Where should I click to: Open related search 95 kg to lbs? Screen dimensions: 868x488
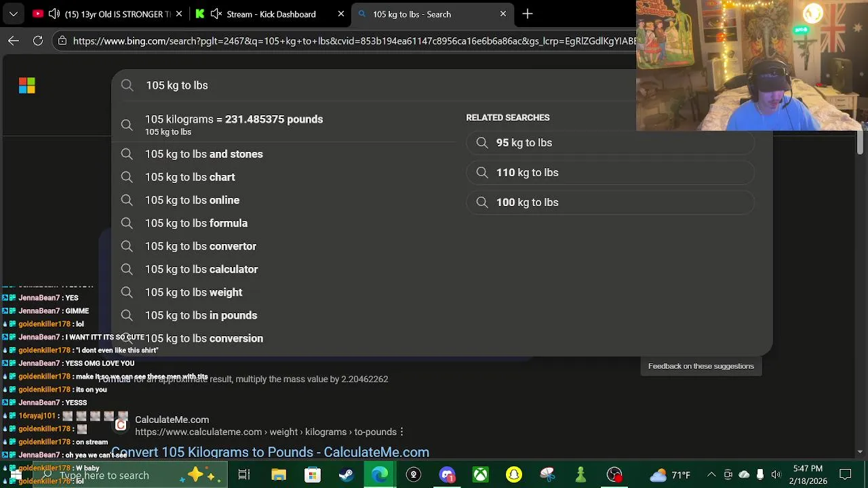(610, 142)
